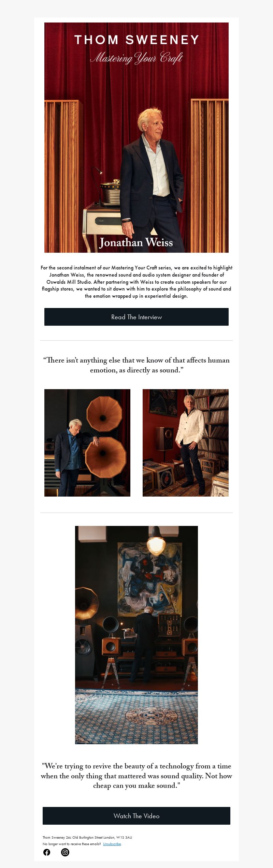Click the Jonathan Weiss name caption

[136, 242]
